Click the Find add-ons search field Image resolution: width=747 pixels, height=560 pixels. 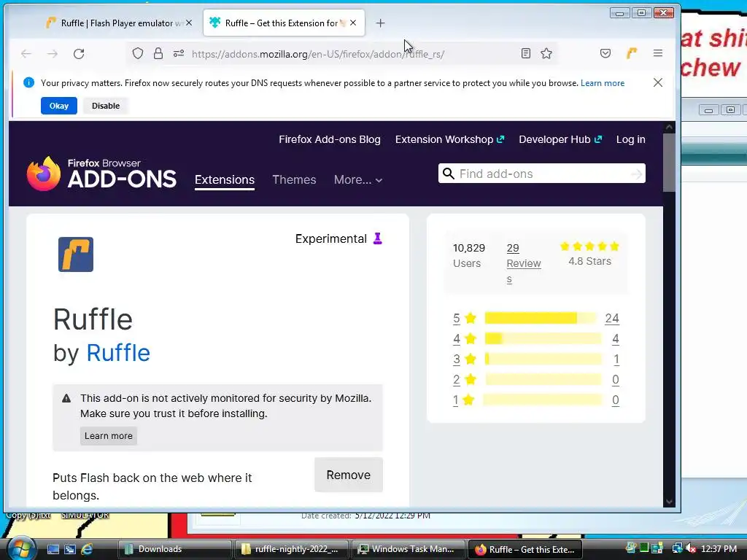tap(542, 174)
